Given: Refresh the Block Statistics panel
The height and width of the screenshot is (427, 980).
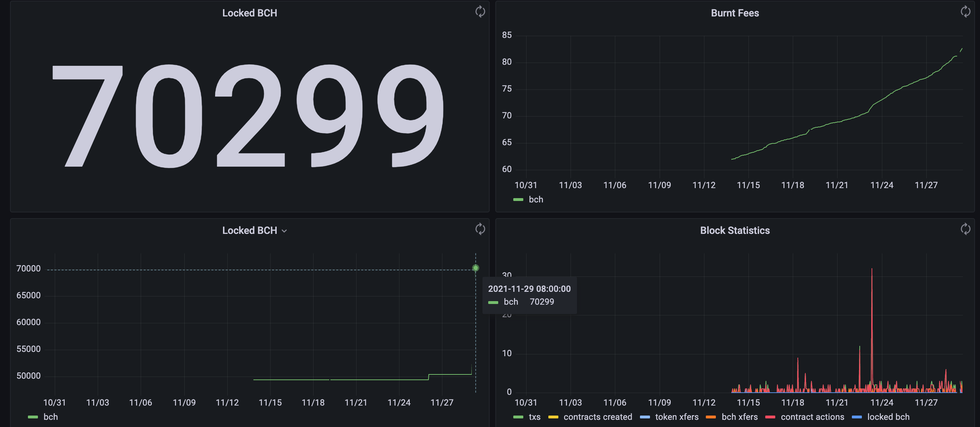Looking at the screenshot, I should pyautogui.click(x=966, y=229).
